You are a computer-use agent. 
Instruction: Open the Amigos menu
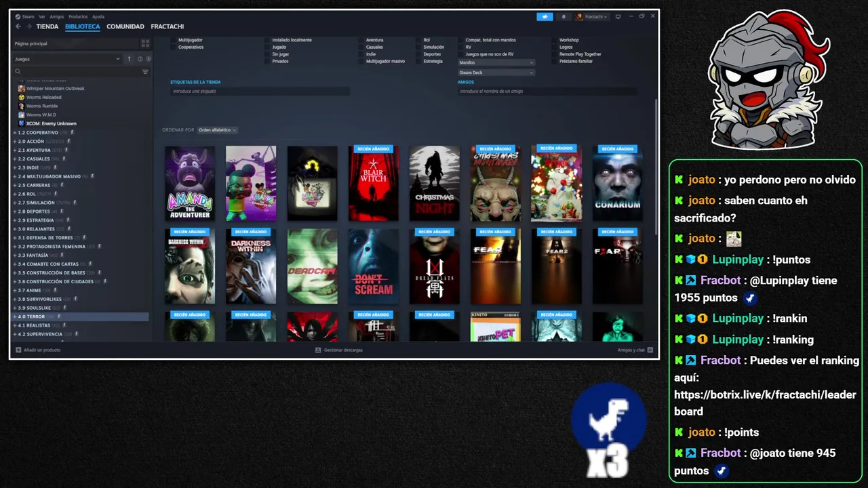[x=57, y=16]
